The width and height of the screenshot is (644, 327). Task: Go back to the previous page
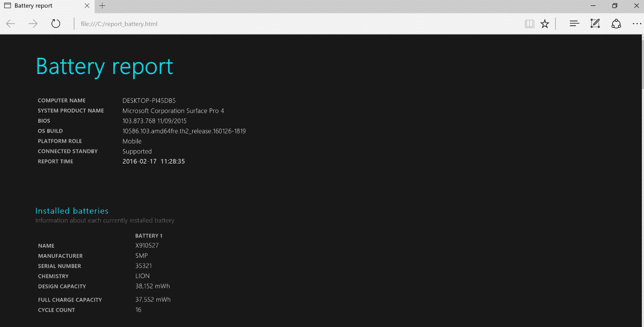tap(11, 24)
